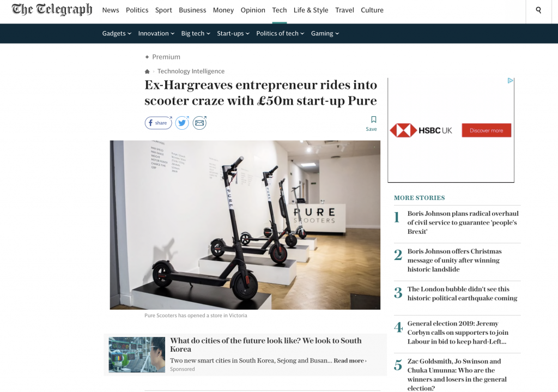The height and width of the screenshot is (392, 558).
Task: Share the article via Twitter icon
Action: click(182, 123)
